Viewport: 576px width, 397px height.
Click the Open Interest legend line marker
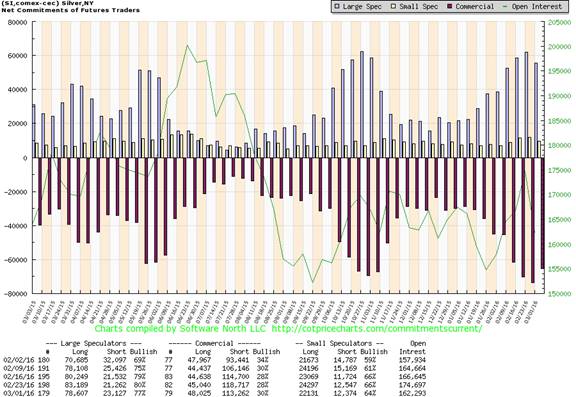[505, 6]
